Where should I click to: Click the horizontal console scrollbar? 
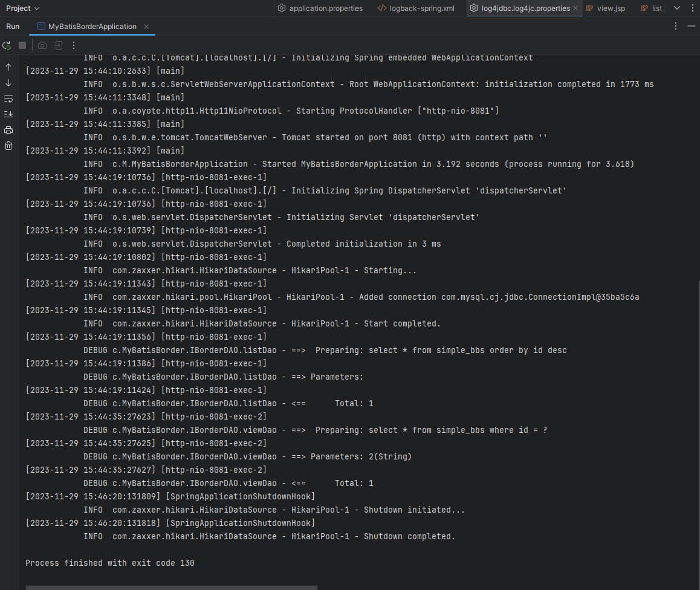pyautogui.click(x=172, y=588)
